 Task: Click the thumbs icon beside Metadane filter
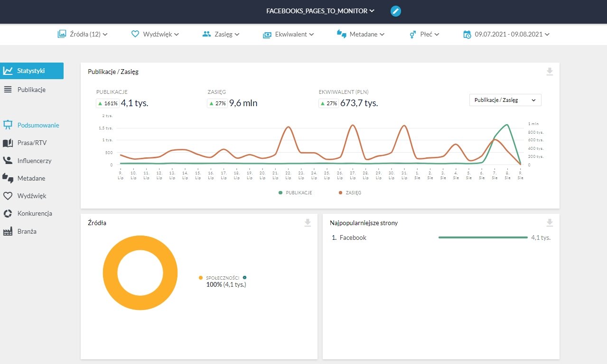(342, 34)
